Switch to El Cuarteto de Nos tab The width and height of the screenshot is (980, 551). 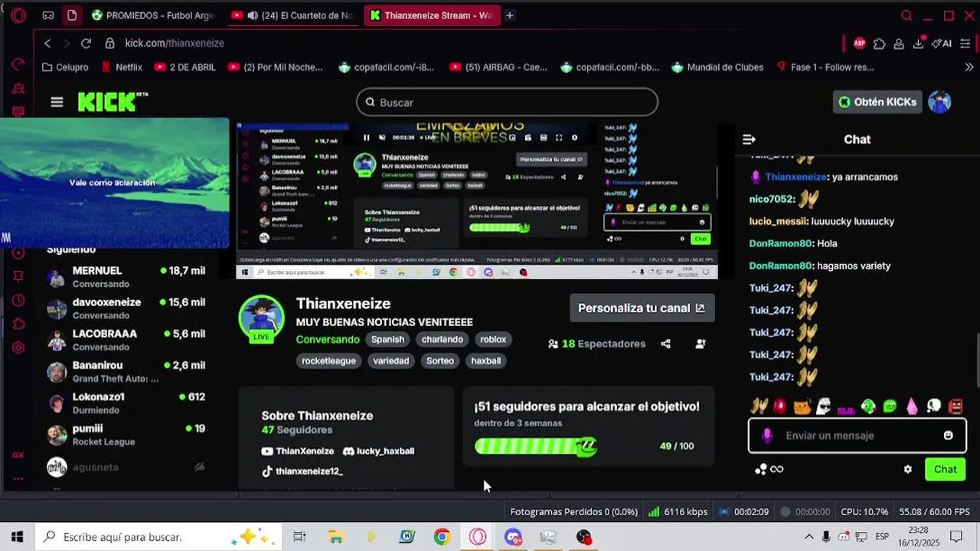tap(292, 15)
